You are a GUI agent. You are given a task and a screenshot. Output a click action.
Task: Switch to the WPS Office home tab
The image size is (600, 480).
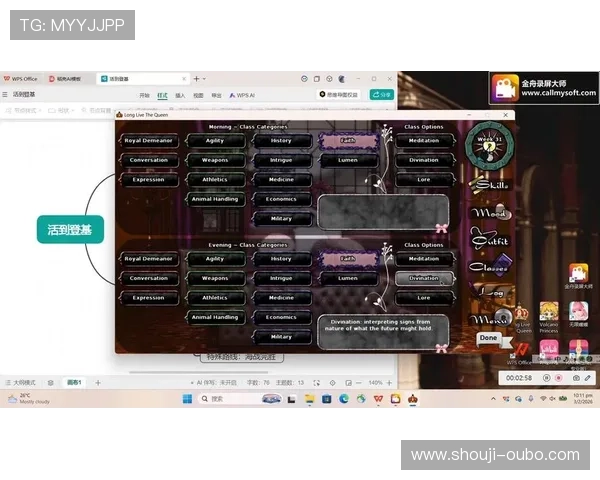(21, 78)
